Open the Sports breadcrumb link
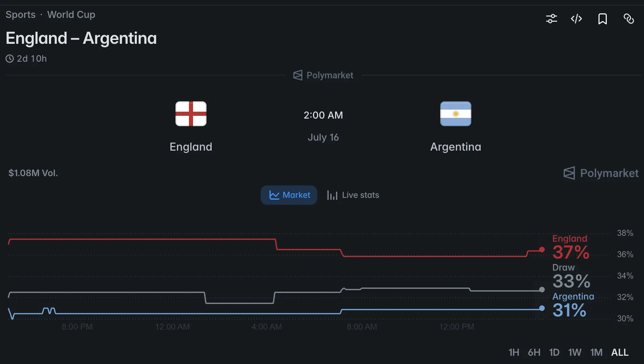 [21, 14]
